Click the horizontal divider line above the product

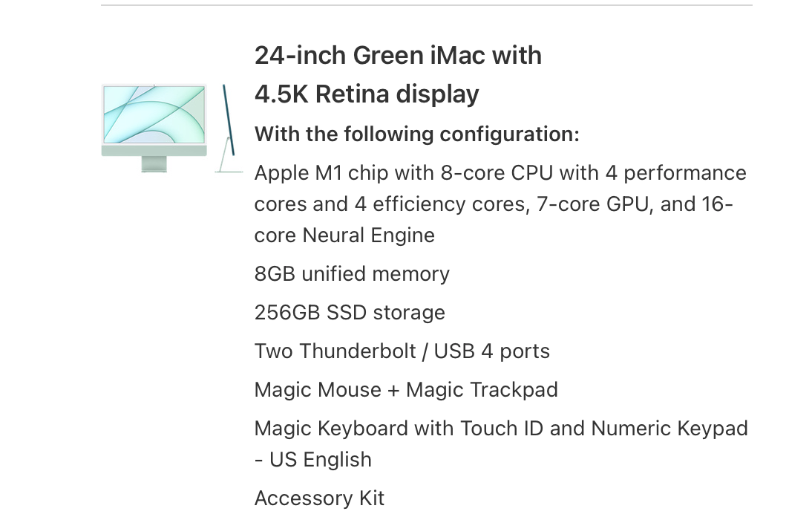click(x=427, y=5)
